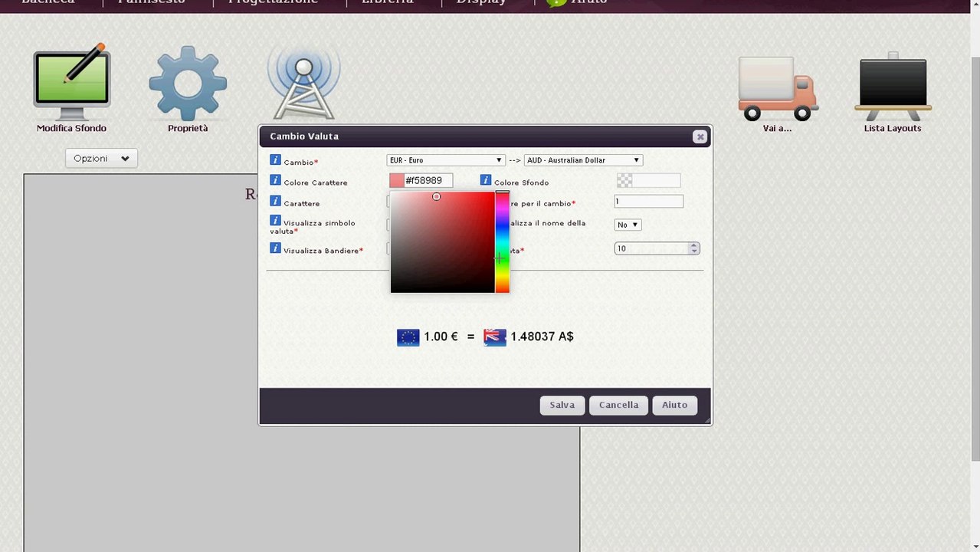This screenshot has width=980, height=552.
Task: Click the European Union flag in preview
Action: click(408, 337)
